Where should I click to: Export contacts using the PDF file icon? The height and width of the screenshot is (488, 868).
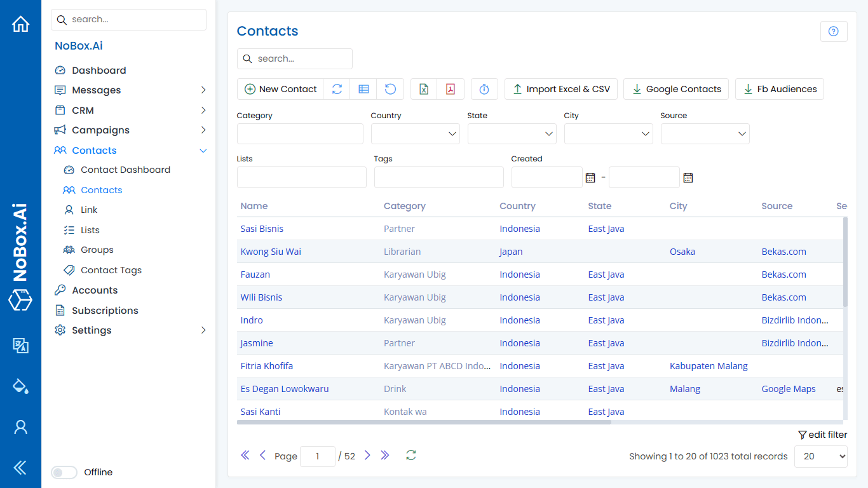(450, 89)
